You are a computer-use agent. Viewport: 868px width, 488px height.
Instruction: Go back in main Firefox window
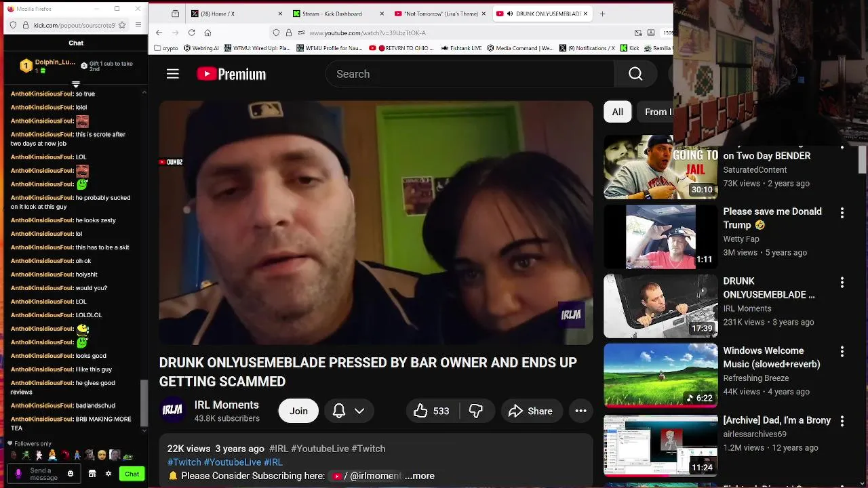pyautogui.click(x=159, y=33)
